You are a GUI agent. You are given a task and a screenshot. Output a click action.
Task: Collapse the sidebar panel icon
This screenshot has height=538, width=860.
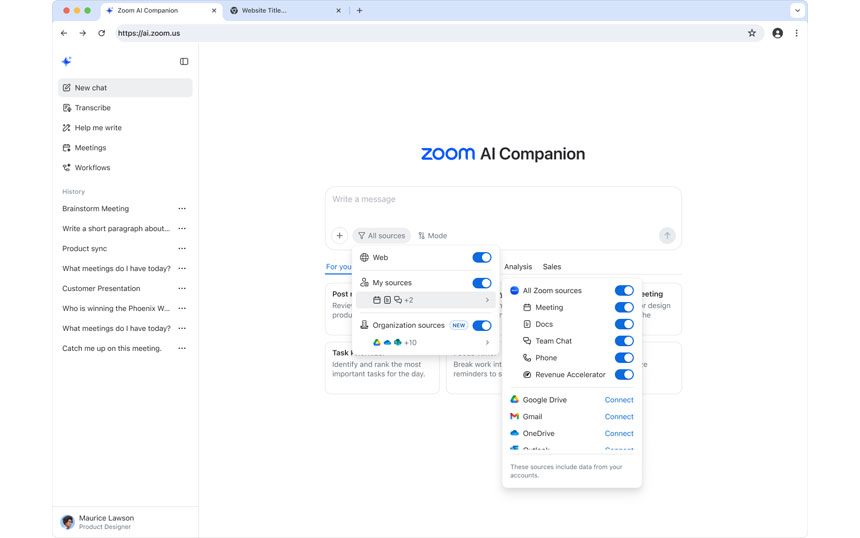click(184, 61)
